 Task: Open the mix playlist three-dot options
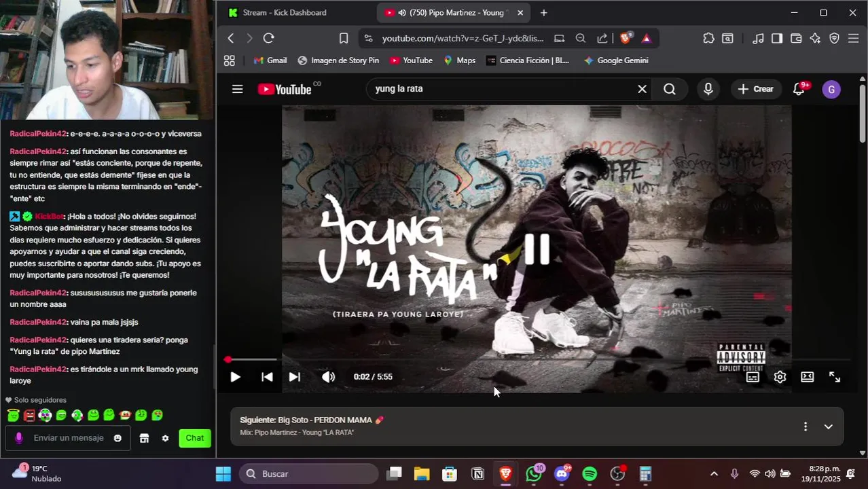coord(806,427)
